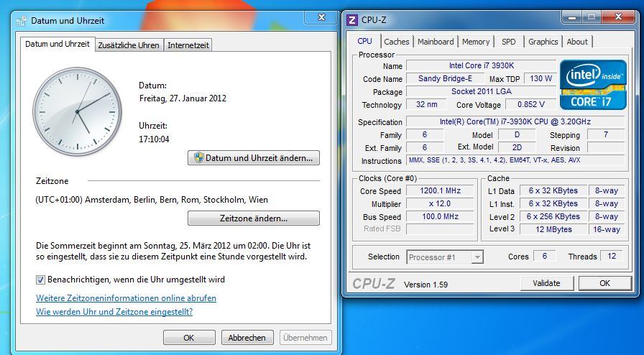Click the Threads value 12

pyautogui.click(x=612, y=256)
